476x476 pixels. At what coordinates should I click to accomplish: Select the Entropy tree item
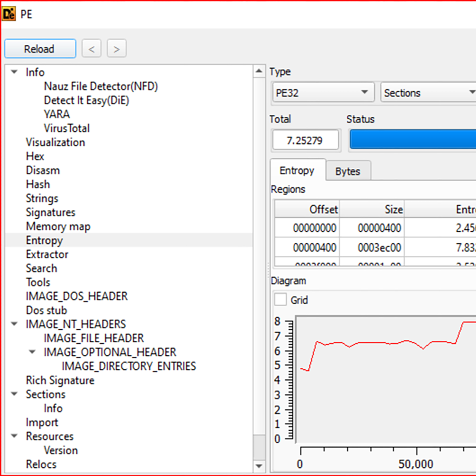point(45,241)
